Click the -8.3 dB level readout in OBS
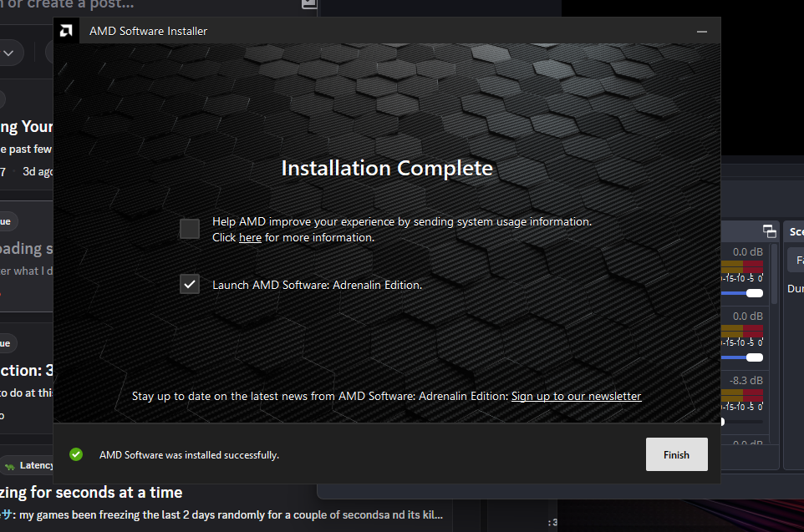 [x=746, y=380]
